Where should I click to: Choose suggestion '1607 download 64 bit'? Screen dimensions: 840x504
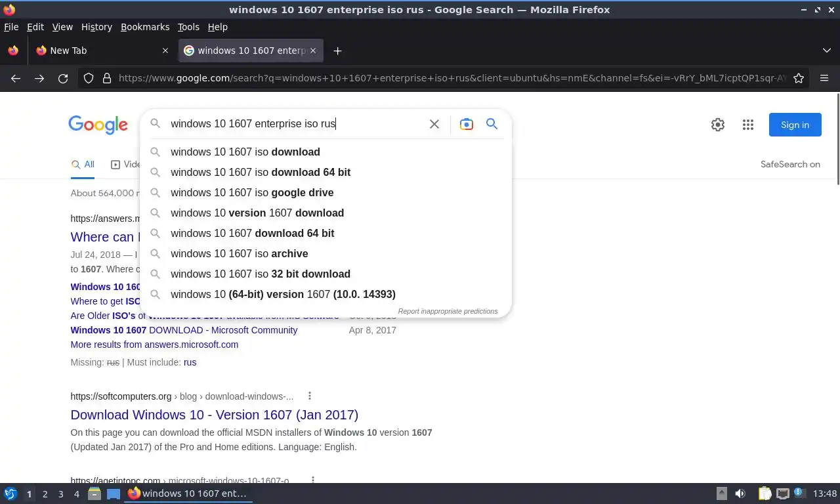325,233
